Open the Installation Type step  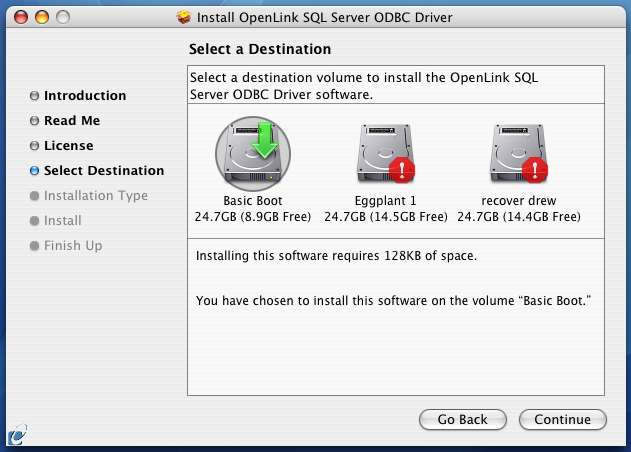(96, 196)
